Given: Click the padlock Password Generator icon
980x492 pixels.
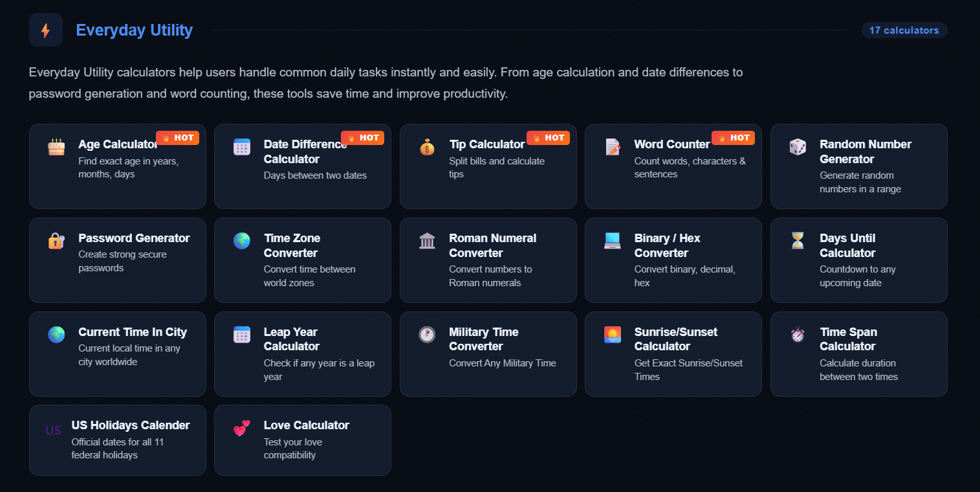Looking at the screenshot, I should tap(56, 241).
